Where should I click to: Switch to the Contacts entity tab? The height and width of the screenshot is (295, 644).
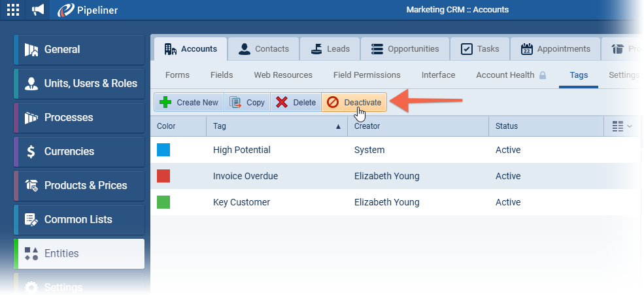coord(263,49)
